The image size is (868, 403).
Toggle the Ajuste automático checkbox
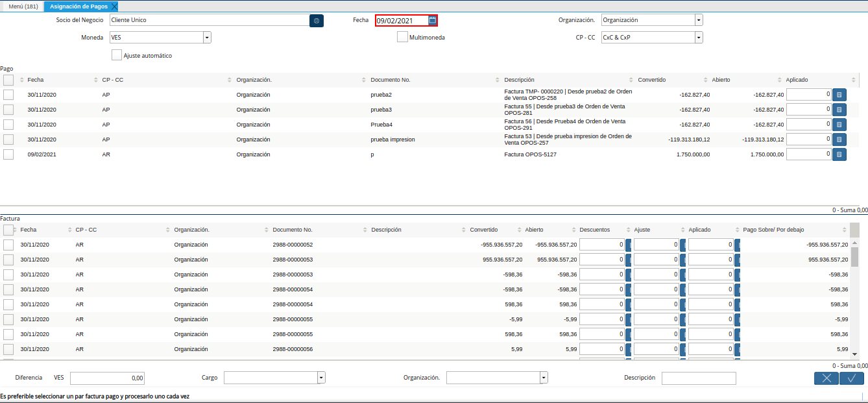coord(117,55)
